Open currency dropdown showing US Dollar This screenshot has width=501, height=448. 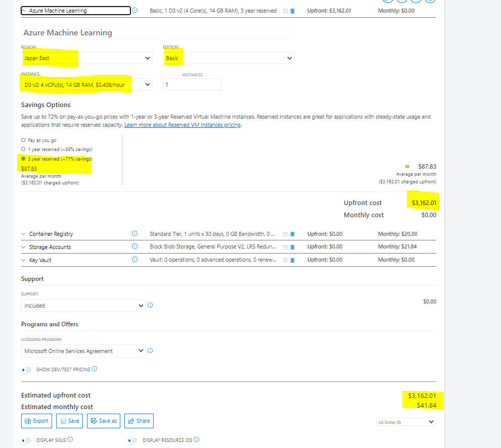click(406, 422)
